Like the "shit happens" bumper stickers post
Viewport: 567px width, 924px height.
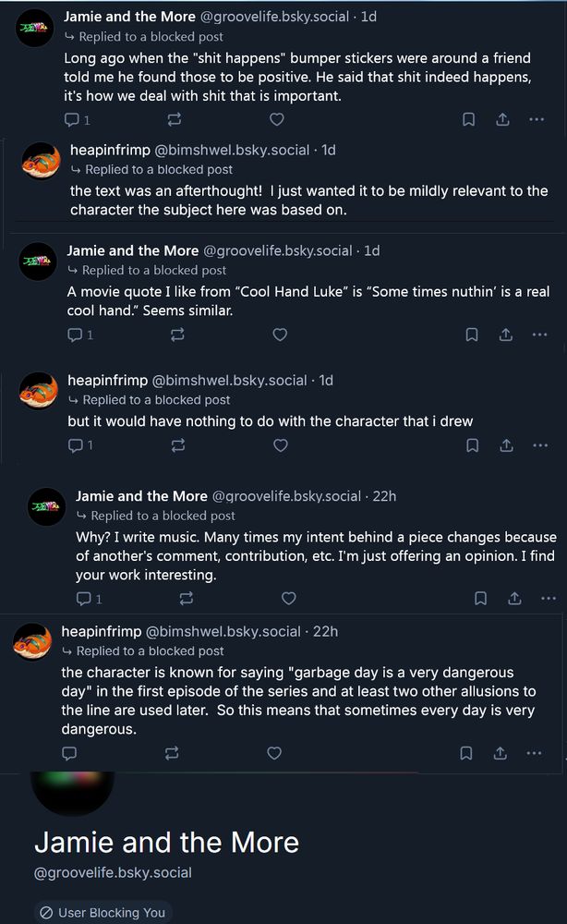[276, 119]
